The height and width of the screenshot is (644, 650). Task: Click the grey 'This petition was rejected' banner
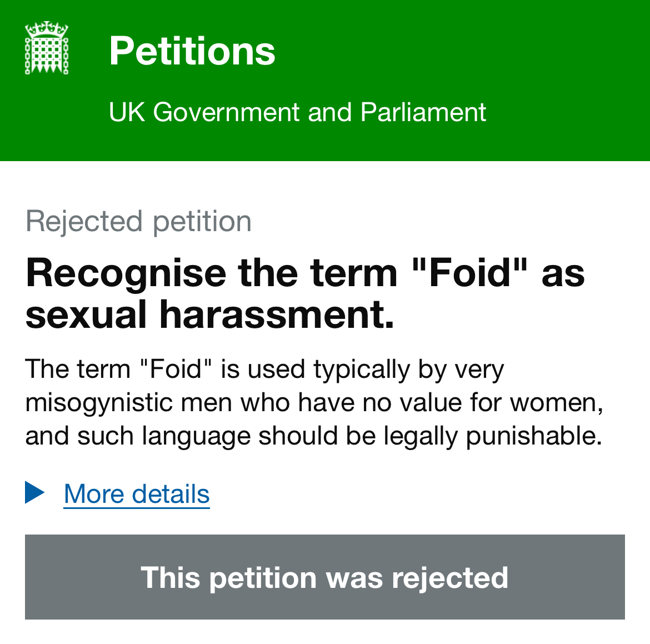pos(324,577)
